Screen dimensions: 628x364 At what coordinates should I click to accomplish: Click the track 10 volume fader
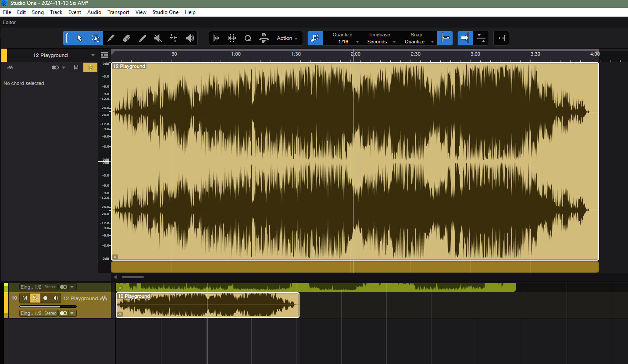(48, 307)
